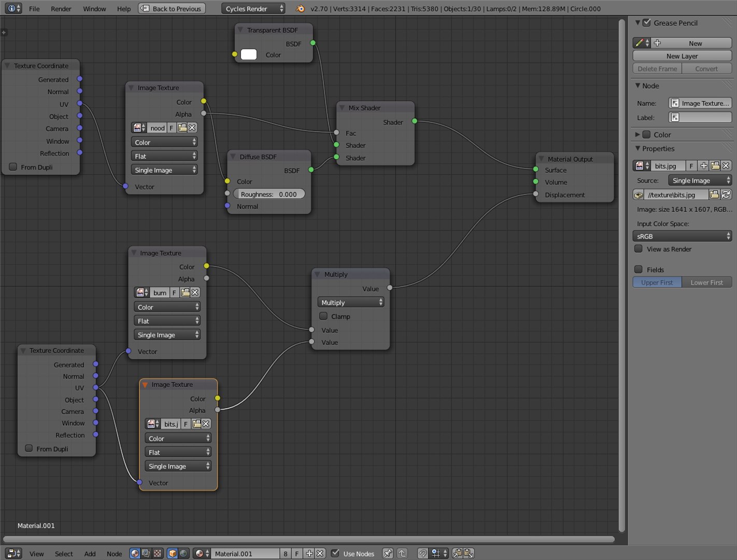Select world shader type globe icon
This screenshot has height=560, width=737.
click(x=183, y=553)
